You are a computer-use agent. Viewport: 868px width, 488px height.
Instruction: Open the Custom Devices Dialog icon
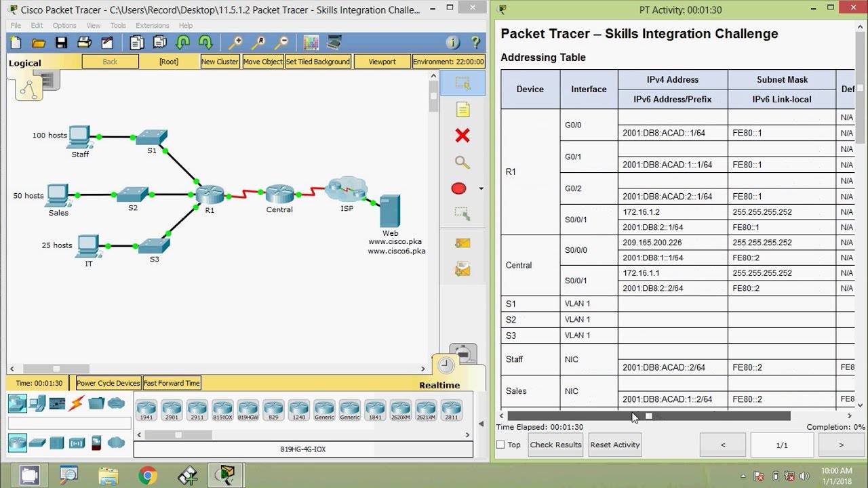[x=334, y=43]
